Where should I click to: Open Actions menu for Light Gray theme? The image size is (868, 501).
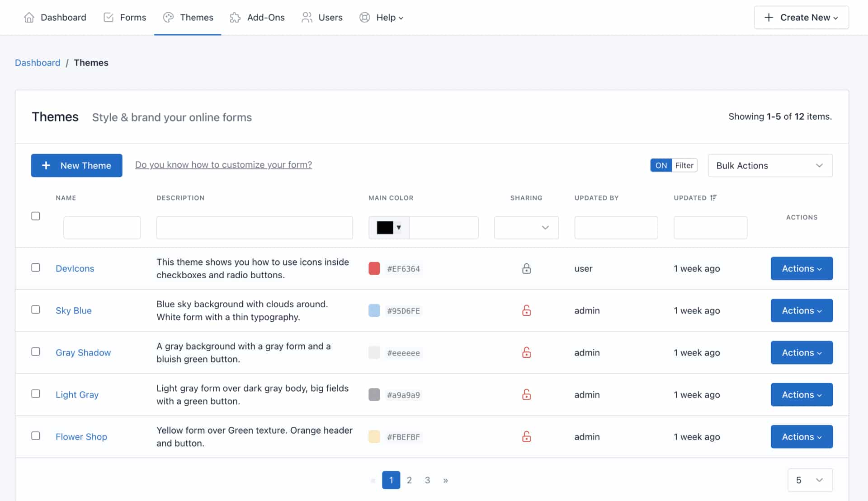point(801,394)
